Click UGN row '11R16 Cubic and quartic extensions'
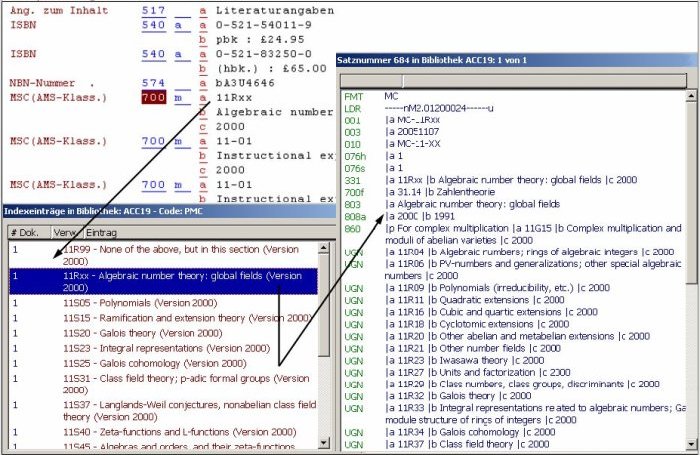This screenshot has height=455, width=700. 513,312
